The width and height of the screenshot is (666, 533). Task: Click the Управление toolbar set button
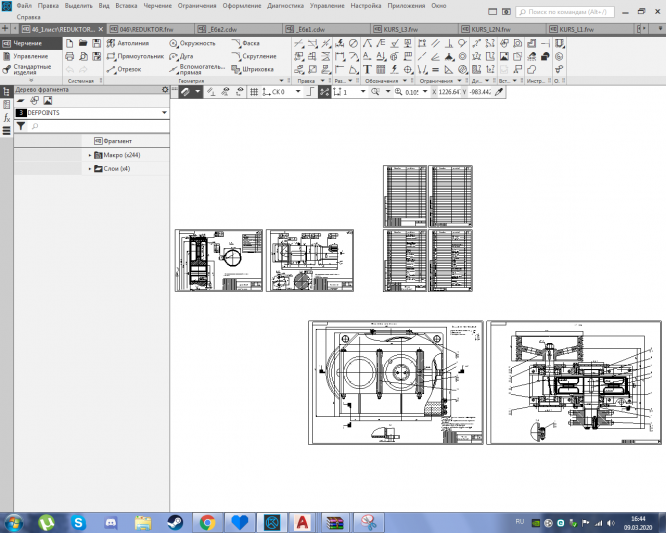[28, 56]
